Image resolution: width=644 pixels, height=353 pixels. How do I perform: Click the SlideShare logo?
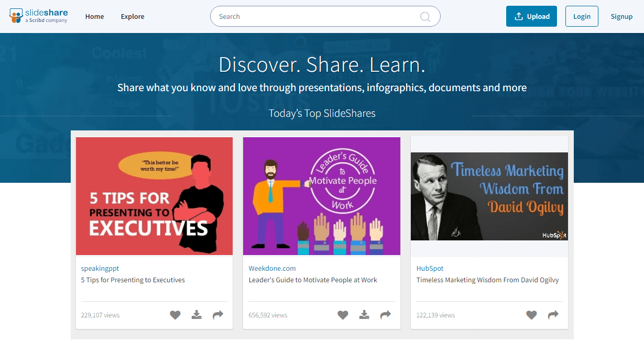tap(38, 16)
